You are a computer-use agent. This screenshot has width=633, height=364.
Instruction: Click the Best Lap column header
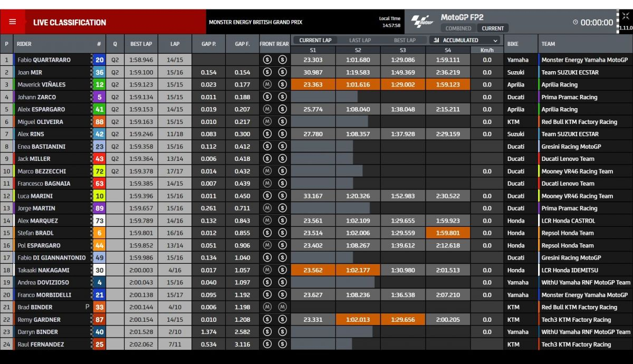pyautogui.click(x=141, y=44)
